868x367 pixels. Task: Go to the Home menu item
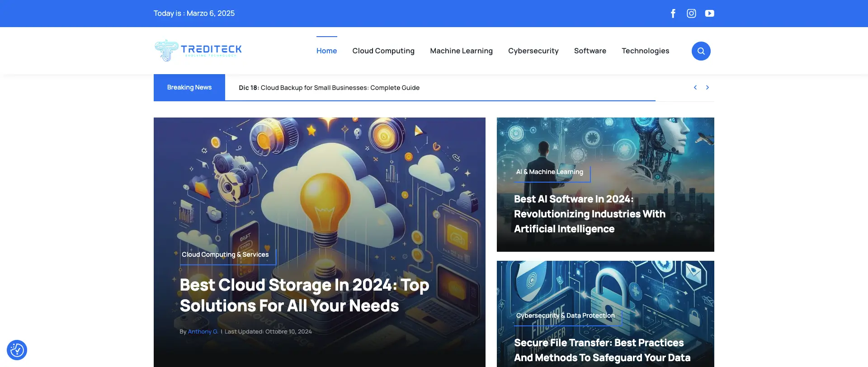click(326, 51)
